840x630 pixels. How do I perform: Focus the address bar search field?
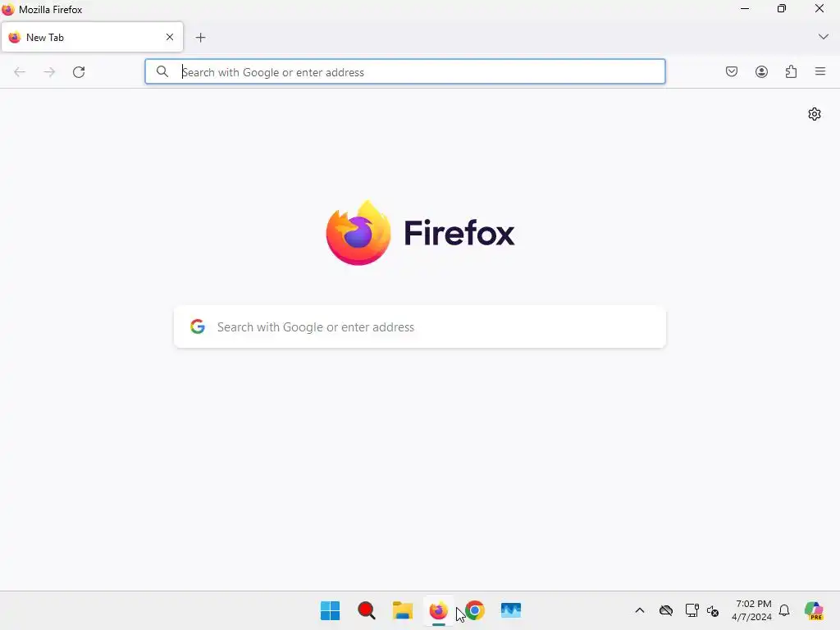click(x=405, y=72)
